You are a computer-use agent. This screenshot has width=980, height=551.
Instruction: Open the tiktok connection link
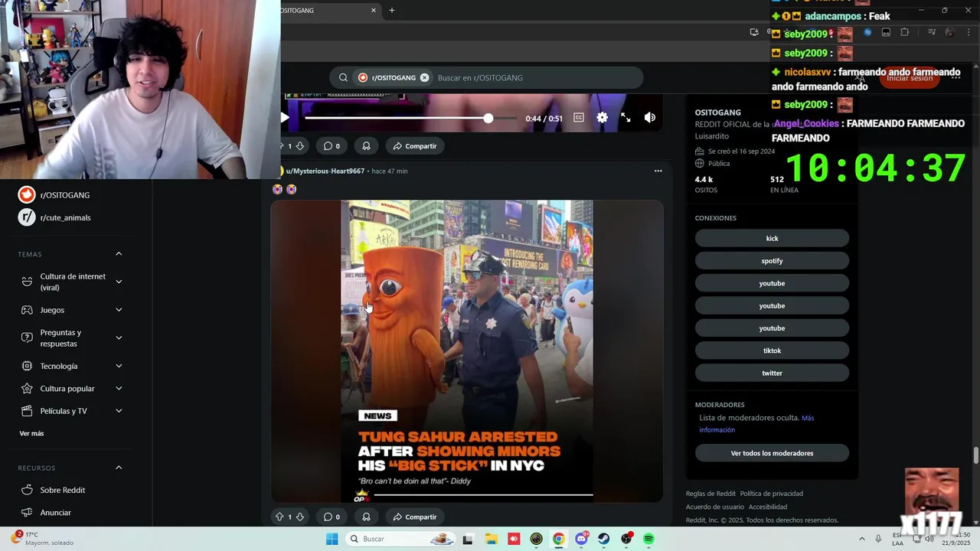coord(772,350)
